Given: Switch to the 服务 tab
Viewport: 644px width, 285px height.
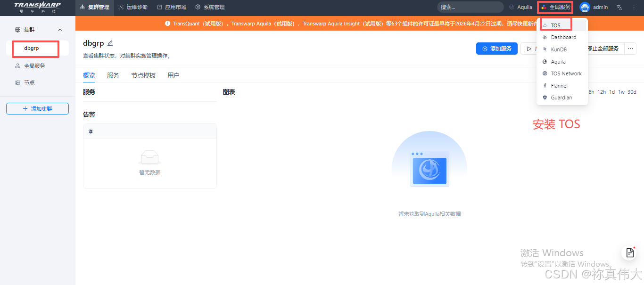Looking at the screenshot, I should click(x=113, y=75).
